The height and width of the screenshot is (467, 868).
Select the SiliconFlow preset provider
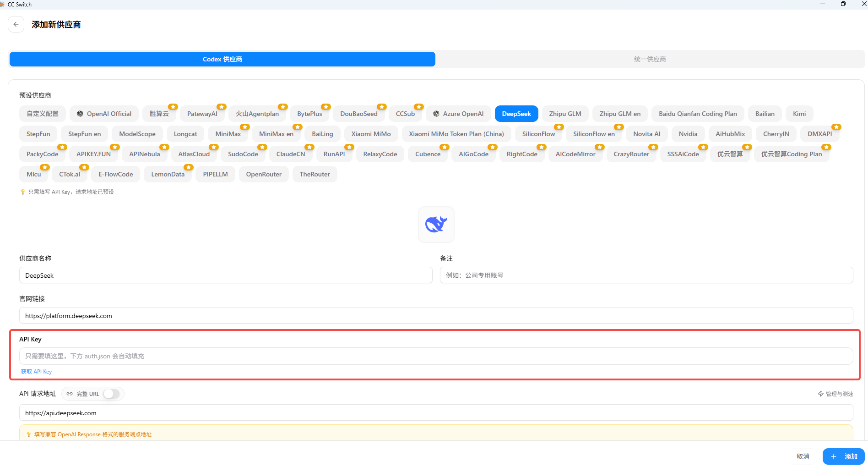coord(538,134)
